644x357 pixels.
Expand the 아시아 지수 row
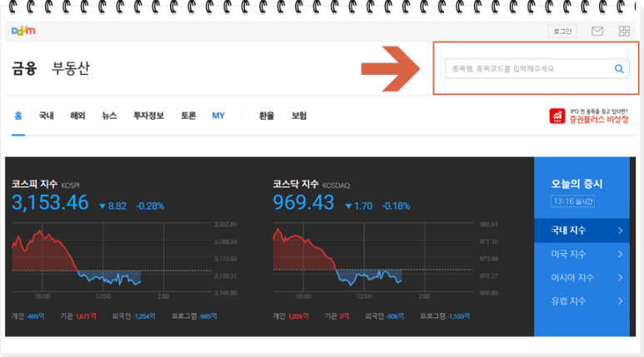coord(587,277)
